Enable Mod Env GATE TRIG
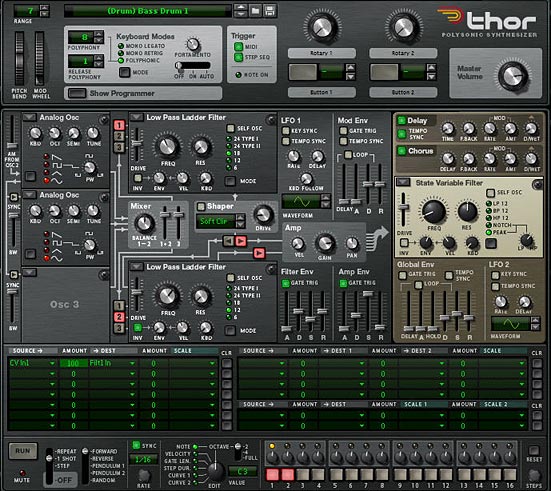 (343, 131)
